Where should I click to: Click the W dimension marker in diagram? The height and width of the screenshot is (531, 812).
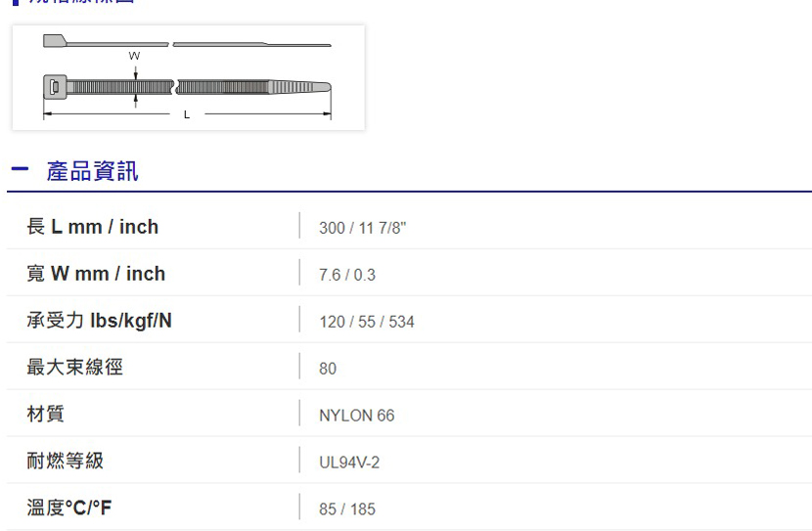coord(135,57)
